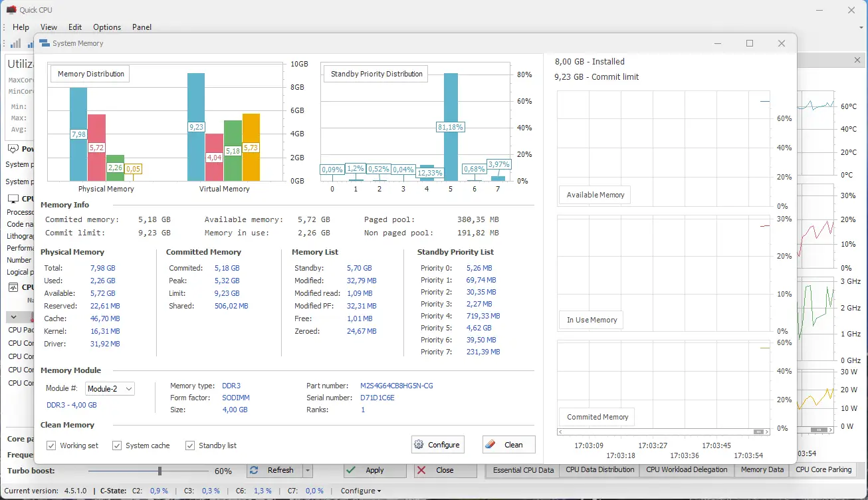Click the refresh arrows icon in Quick CPU
The height and width of the screenshot is (500, 868).
tap(254, 470)
